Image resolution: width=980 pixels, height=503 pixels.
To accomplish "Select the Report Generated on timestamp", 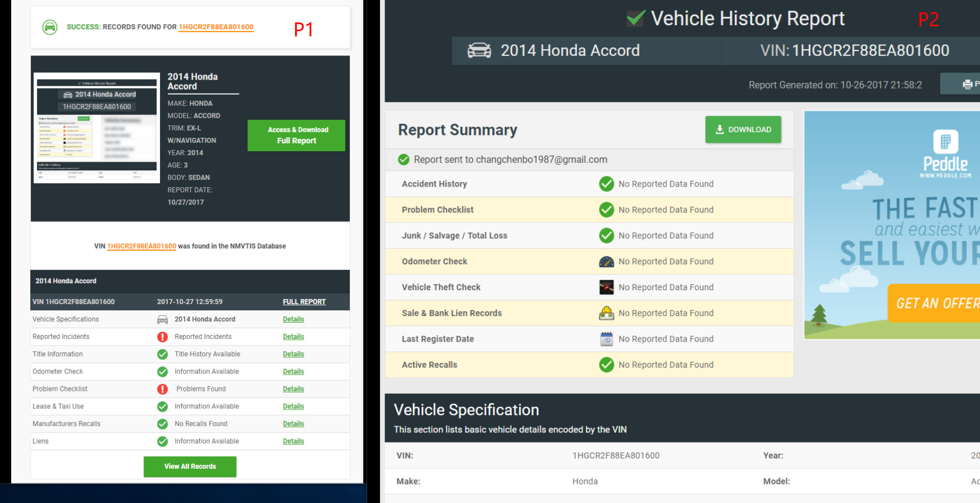I will [835, 85].
